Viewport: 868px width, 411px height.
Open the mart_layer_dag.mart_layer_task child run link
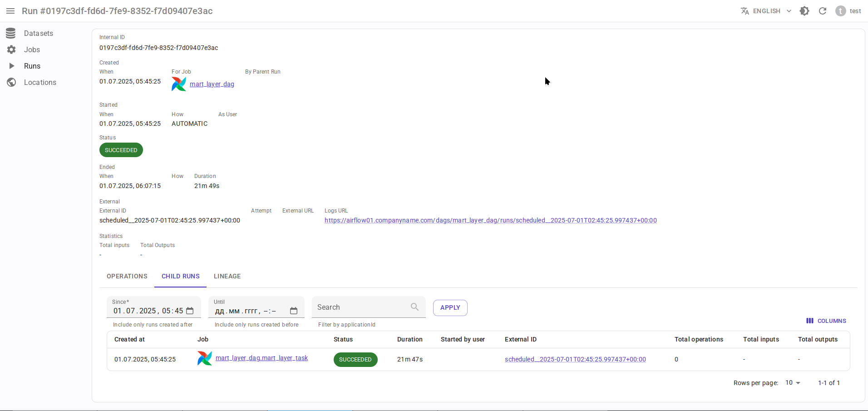click(261, 358)
